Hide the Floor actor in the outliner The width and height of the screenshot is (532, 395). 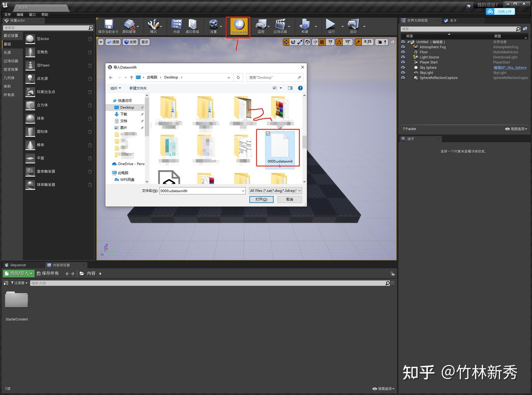403,52
